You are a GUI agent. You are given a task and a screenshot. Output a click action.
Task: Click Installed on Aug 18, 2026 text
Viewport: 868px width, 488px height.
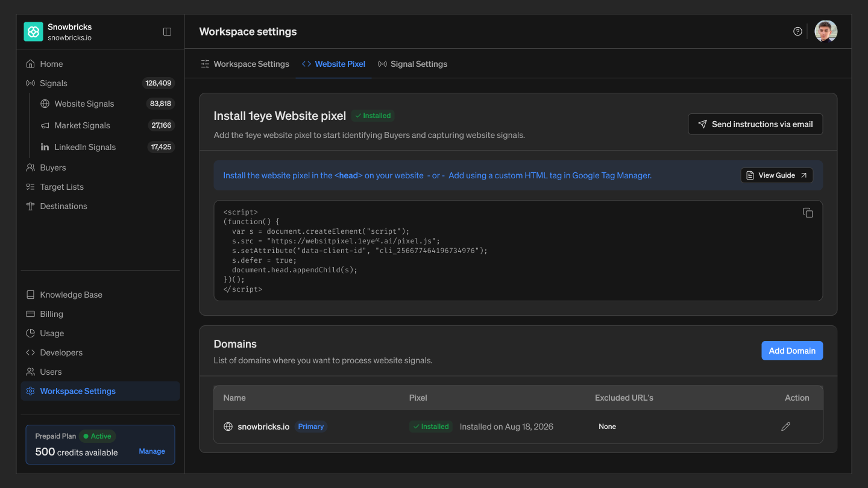[506, 427]
